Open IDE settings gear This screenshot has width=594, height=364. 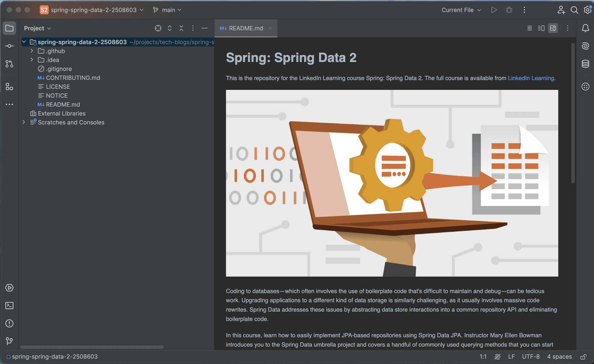coord(587,10)
